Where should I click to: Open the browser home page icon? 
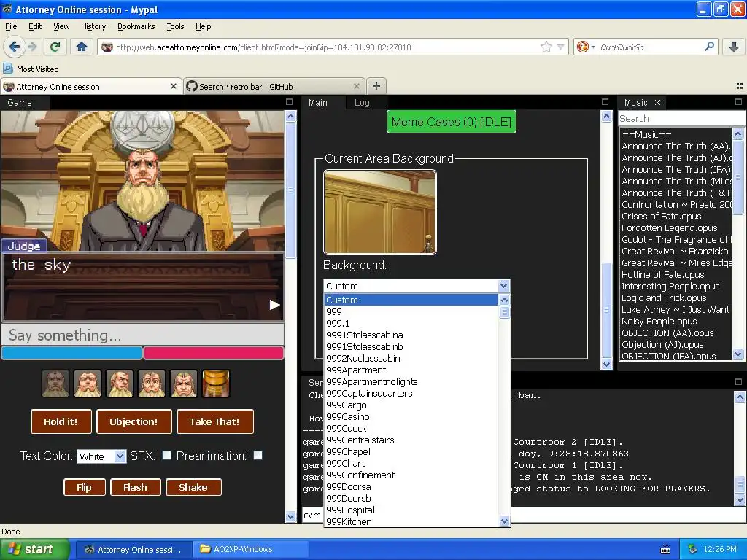tap(82, 47)
